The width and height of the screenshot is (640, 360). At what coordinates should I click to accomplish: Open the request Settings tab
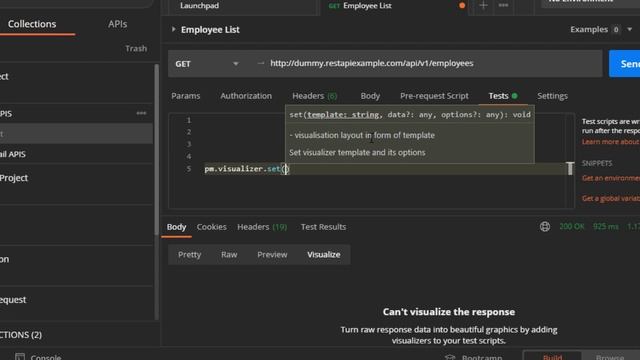point(552,96)
